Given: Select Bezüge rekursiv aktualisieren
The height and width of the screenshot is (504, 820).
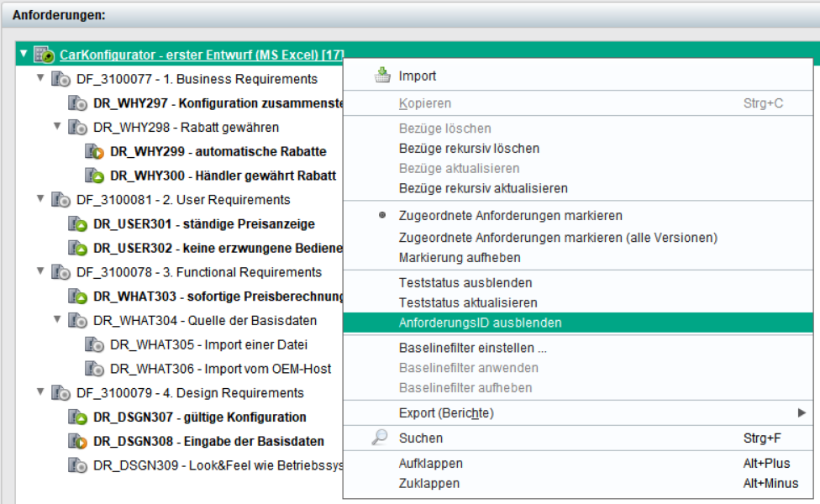Looking at the screenshot, I should [x=578, y=188].
